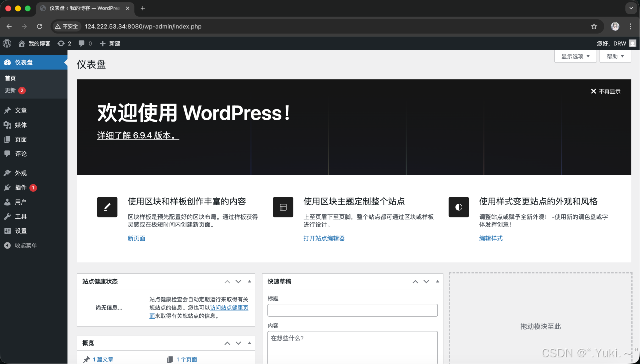The height and width of the screenshot is (364, 640).
Task: Move the 快速草稿 panel up
Action: (x=415, y=282)
